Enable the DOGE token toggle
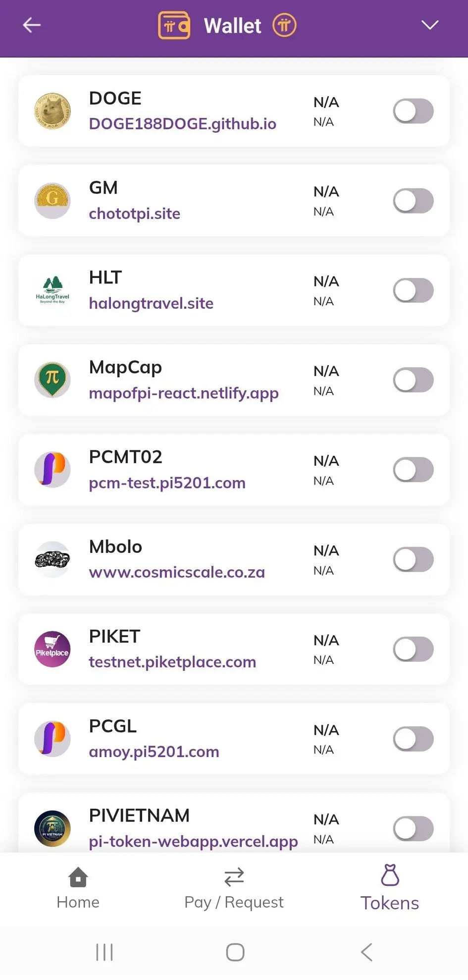The width and height of the screenshot is (468, 980). coord(413,111)
